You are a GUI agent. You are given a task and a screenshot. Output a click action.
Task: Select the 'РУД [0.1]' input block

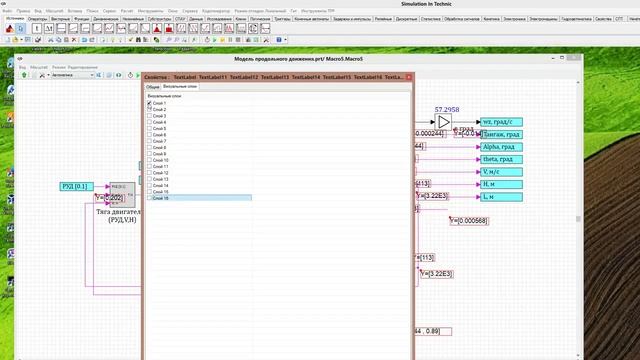click(76, 187)
